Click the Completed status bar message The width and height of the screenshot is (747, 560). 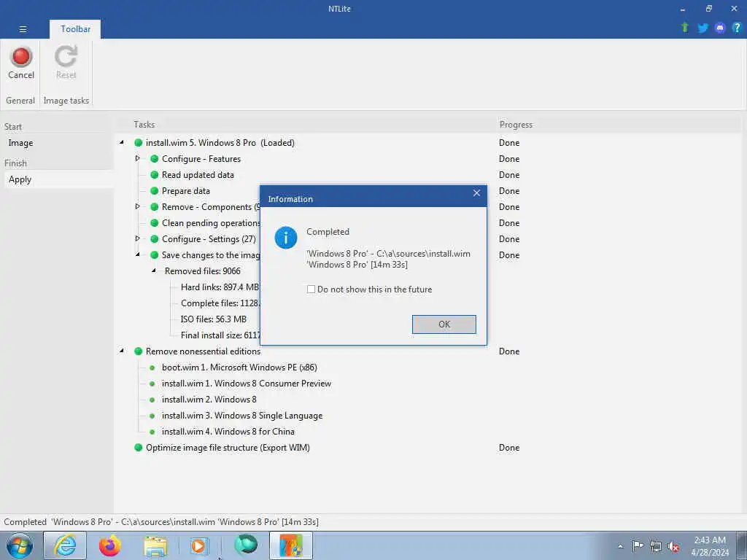[x=161, y=522]
